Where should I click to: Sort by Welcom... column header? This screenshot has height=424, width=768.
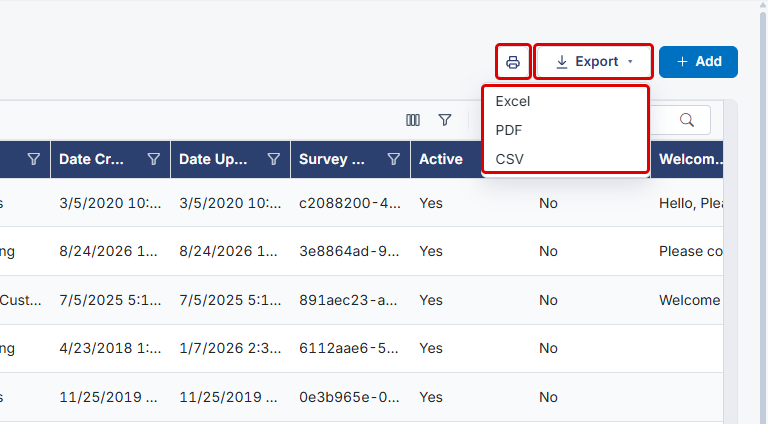691,159
